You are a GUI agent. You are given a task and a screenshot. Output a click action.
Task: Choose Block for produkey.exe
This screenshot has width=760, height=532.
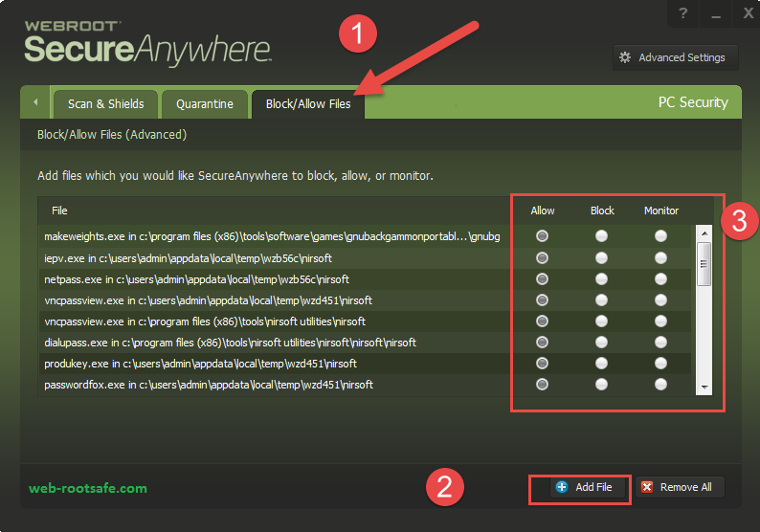tap(601, 364)
